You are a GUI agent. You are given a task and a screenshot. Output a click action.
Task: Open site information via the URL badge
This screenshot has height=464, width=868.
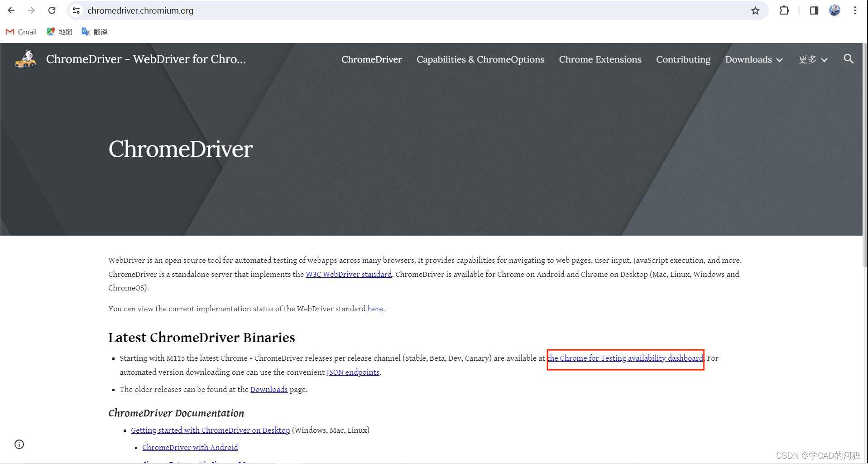pos(76,10)
